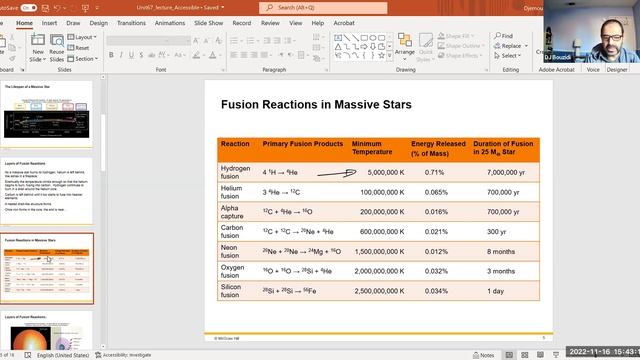Click the New Slide icon

point(38,40)
